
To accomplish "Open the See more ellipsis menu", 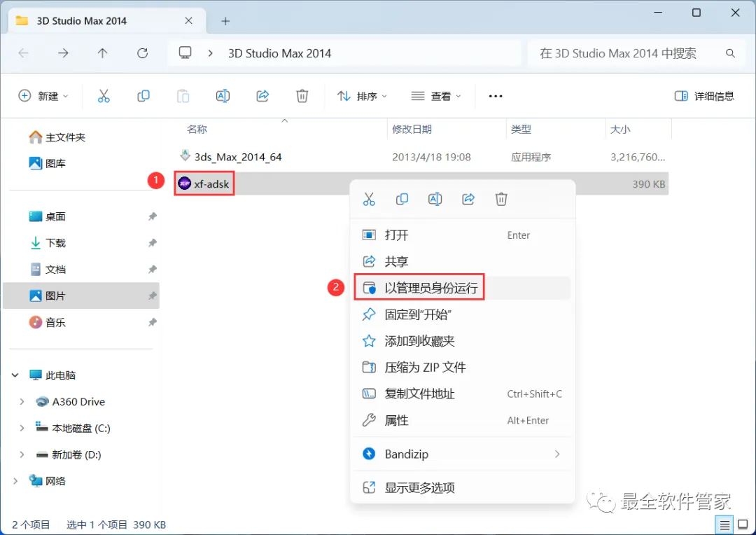I will [x=496, y=96].
